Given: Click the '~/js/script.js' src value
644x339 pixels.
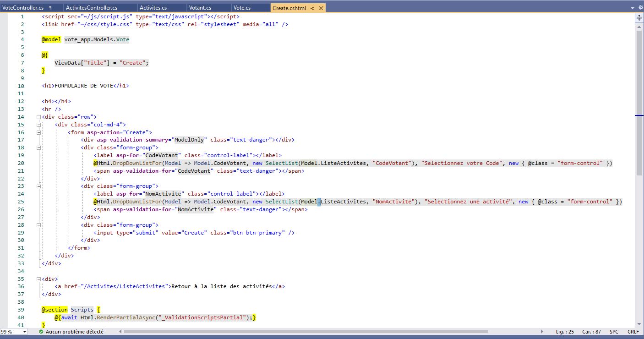Looking at the screenshot, I should click(104, 16).
